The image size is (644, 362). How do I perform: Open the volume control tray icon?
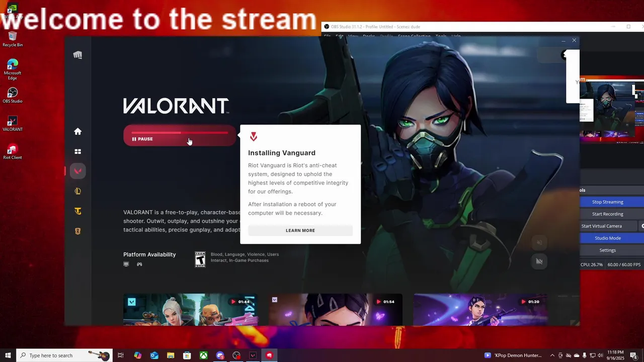click(x=600, y=355)
